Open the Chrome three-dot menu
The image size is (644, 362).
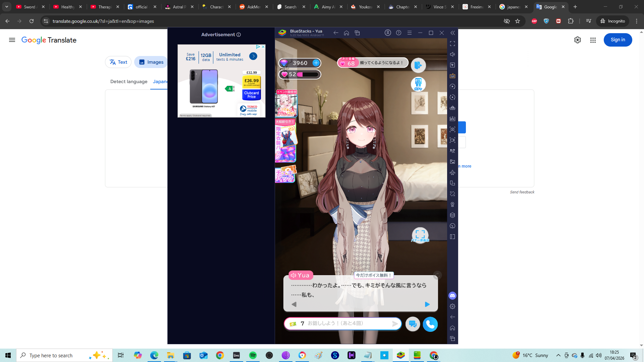(637, 21)
